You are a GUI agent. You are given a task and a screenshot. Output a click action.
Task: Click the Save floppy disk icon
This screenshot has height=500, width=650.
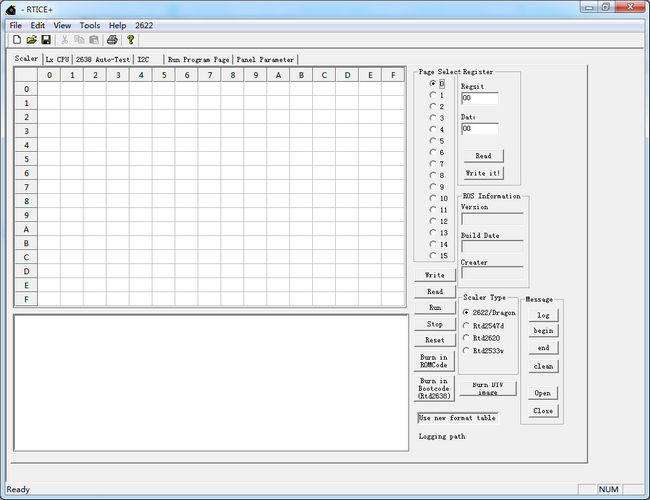click(x=46, y=40)
